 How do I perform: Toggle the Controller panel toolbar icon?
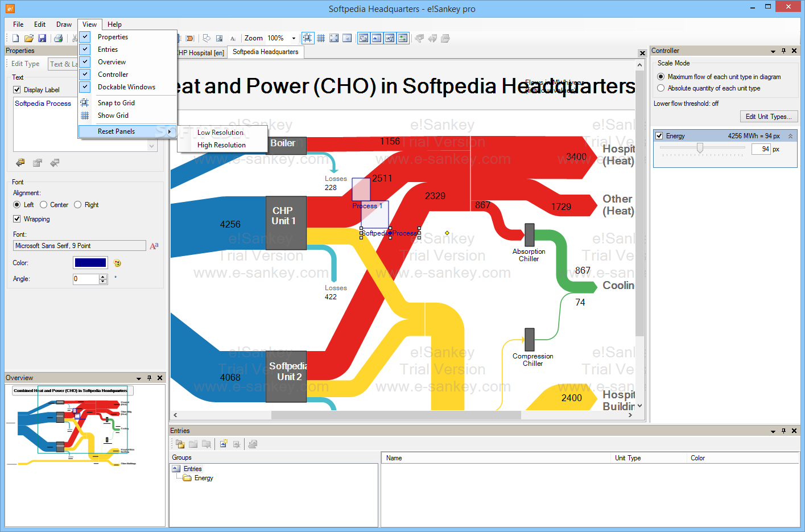pos(403,38)
